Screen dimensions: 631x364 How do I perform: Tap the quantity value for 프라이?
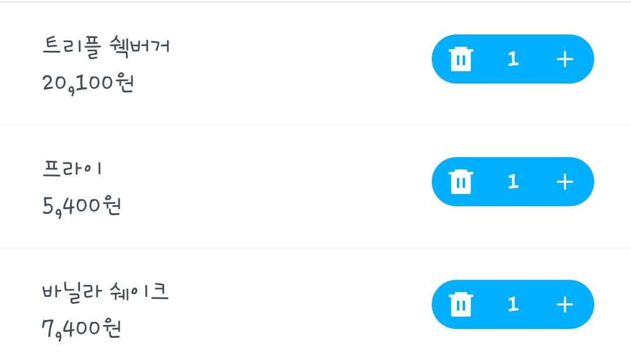click(x=513, y=182)
